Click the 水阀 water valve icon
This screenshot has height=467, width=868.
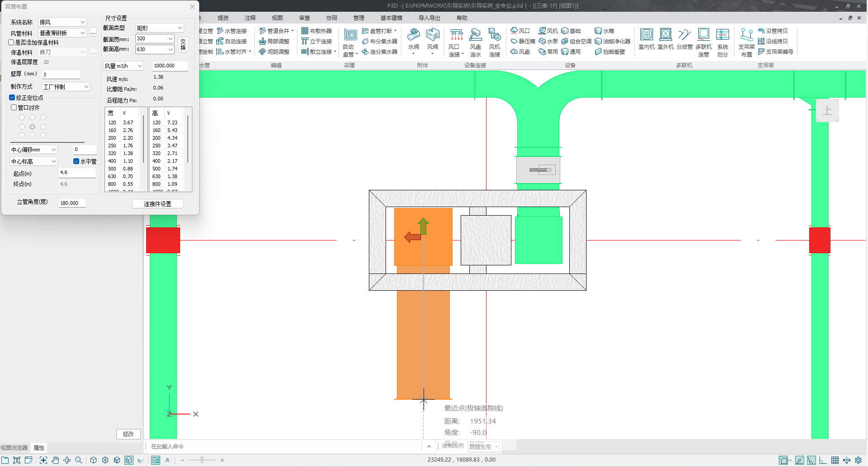pyautogui.click(x=413, y=35)
